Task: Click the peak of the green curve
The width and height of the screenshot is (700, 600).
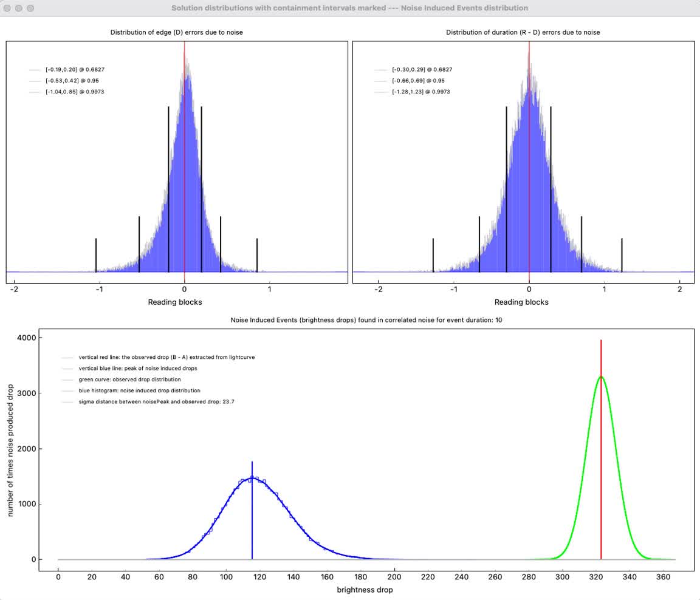Action: point(601,377)
